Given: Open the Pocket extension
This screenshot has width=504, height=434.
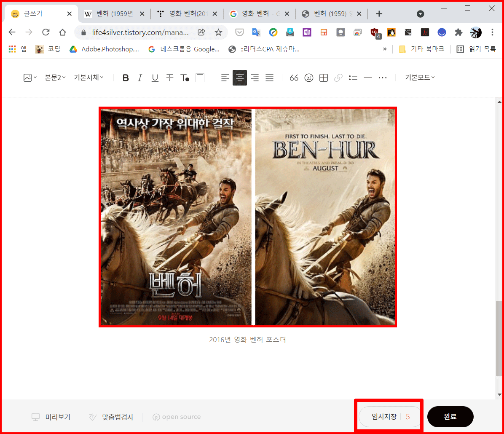Looking at the screenshot, I should point(239,32).
